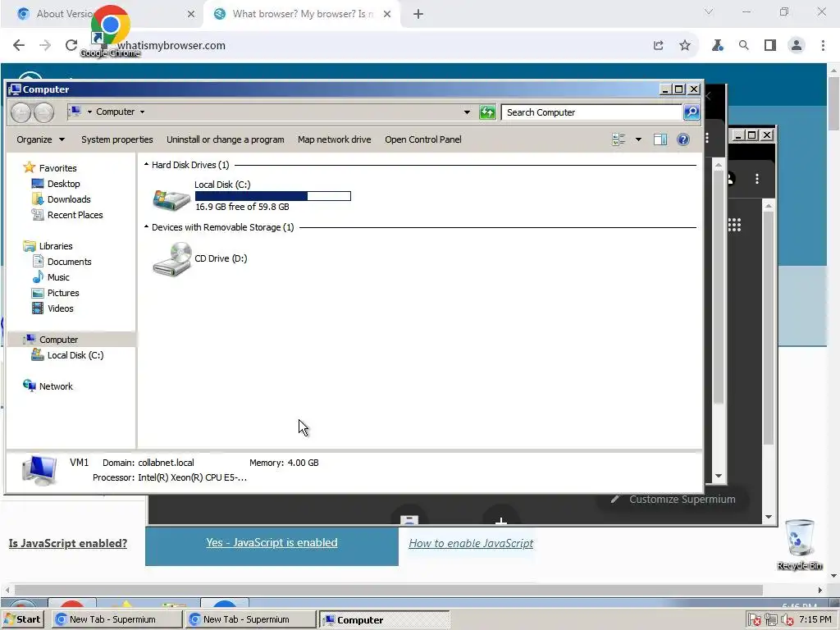Click the Local Disk (C:) usage bar
The image size is (840, 630).
(272, 196)
